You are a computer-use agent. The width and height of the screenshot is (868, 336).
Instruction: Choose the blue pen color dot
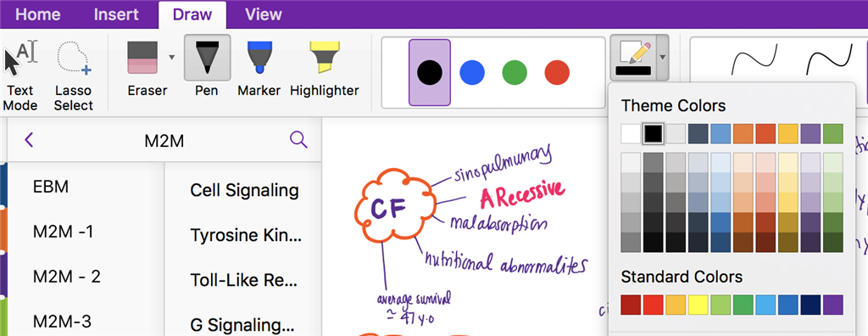coord(472,73)
